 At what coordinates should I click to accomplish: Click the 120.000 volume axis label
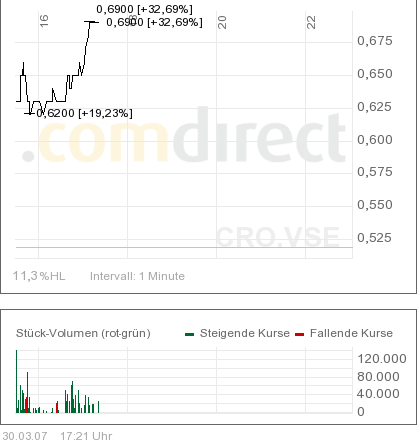click(382, 359)
